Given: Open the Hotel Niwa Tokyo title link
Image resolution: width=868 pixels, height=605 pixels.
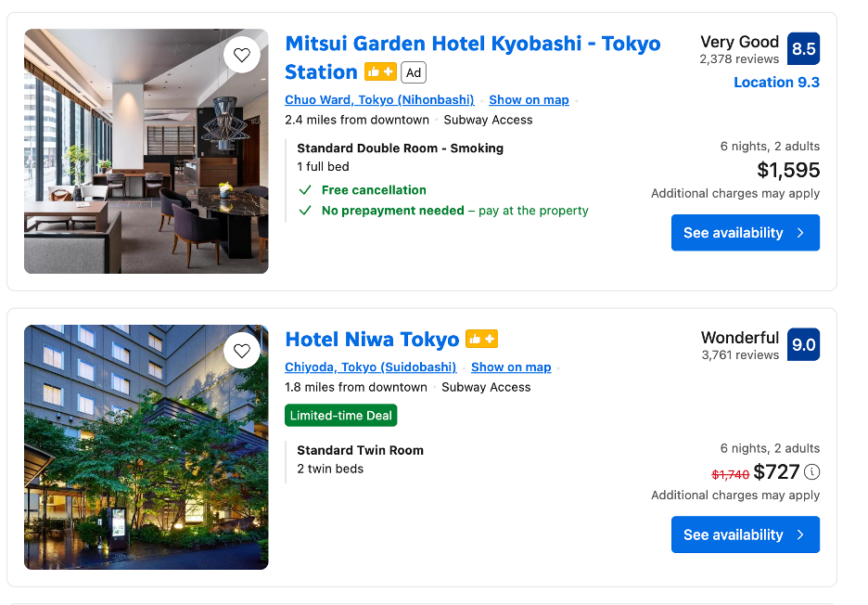Looking at the screenshot, I should 372,340.
